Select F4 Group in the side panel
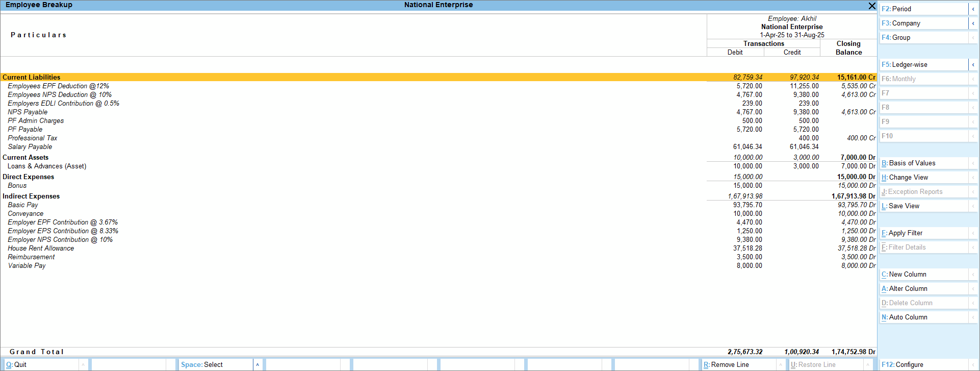The image size is (980, 371). tap(923, 38)
